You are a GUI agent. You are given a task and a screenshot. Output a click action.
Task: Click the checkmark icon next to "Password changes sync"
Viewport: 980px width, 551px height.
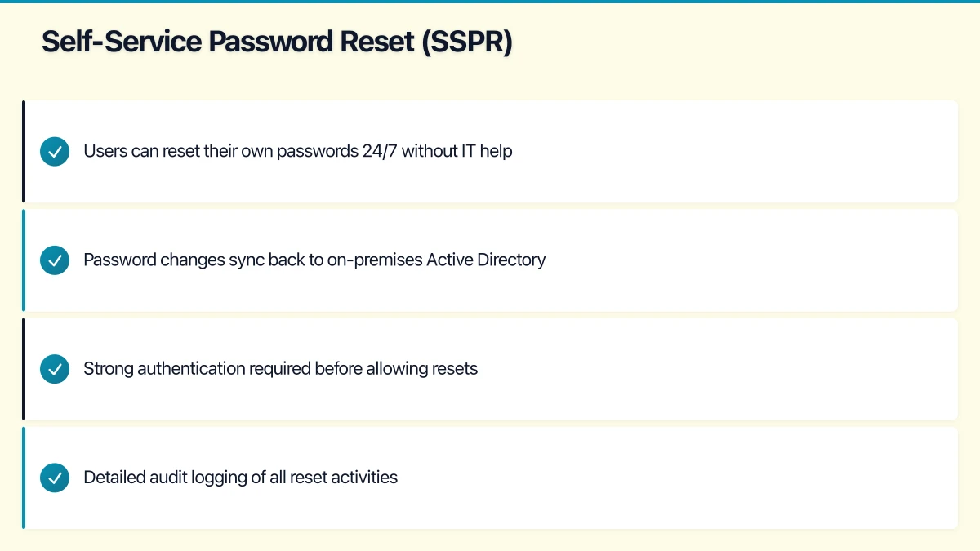coord(55,260)
